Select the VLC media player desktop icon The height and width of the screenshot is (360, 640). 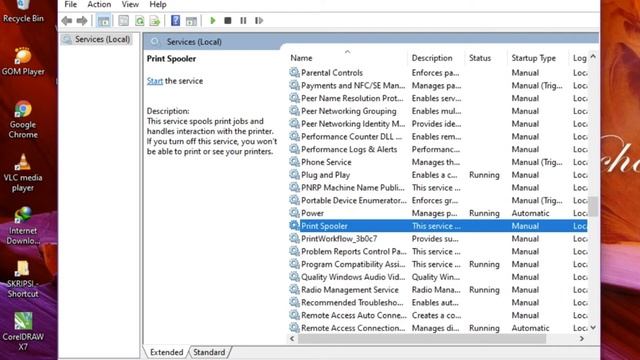pyautogui.click(x=23, y=173)
